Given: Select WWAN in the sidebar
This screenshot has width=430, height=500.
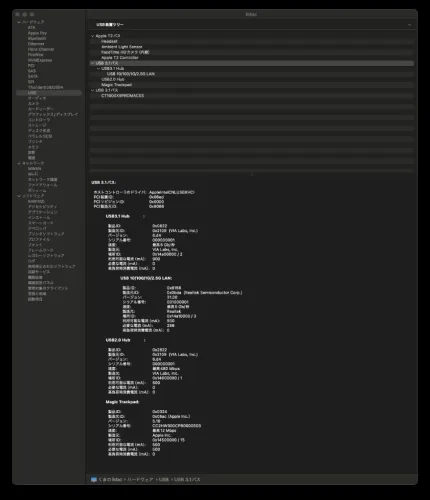Looking at the screenshot, I should pos(35,169).
